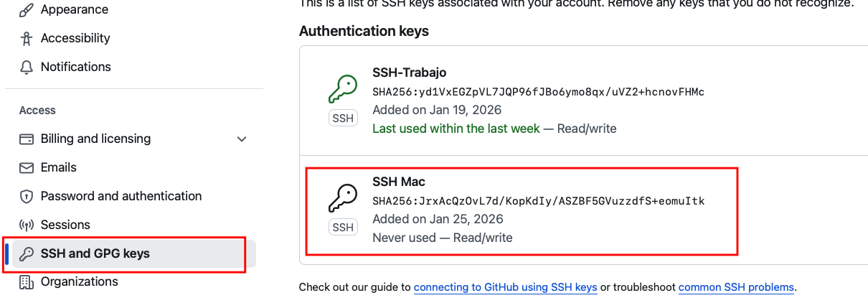
Task: Click the SSH-Trabajo key title
Action: pyautogui.click(x=409, y=73)
